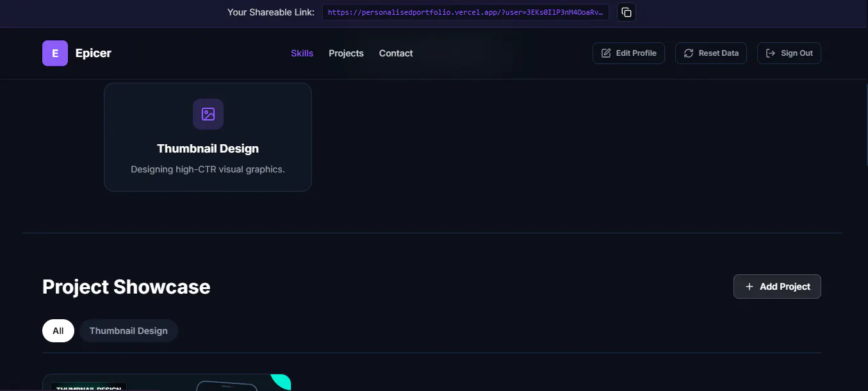Jump to the Contact section
This screenshot has height=391, width=868.
coord(396,53)
